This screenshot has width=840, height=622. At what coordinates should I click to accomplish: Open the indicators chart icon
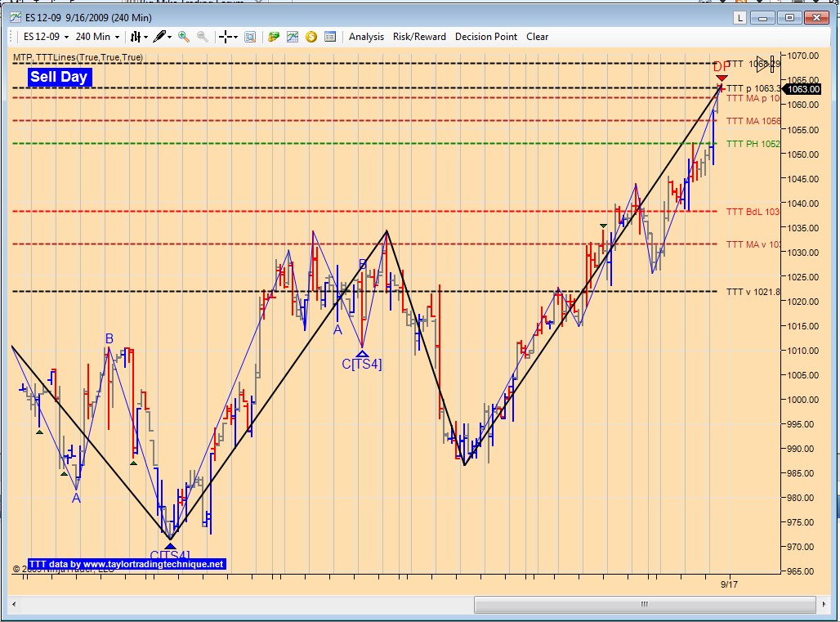point(293,37)
